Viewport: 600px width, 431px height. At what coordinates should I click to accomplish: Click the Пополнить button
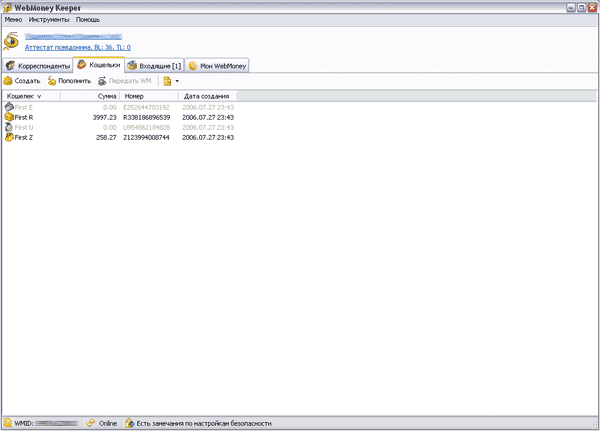coord(69,81)
